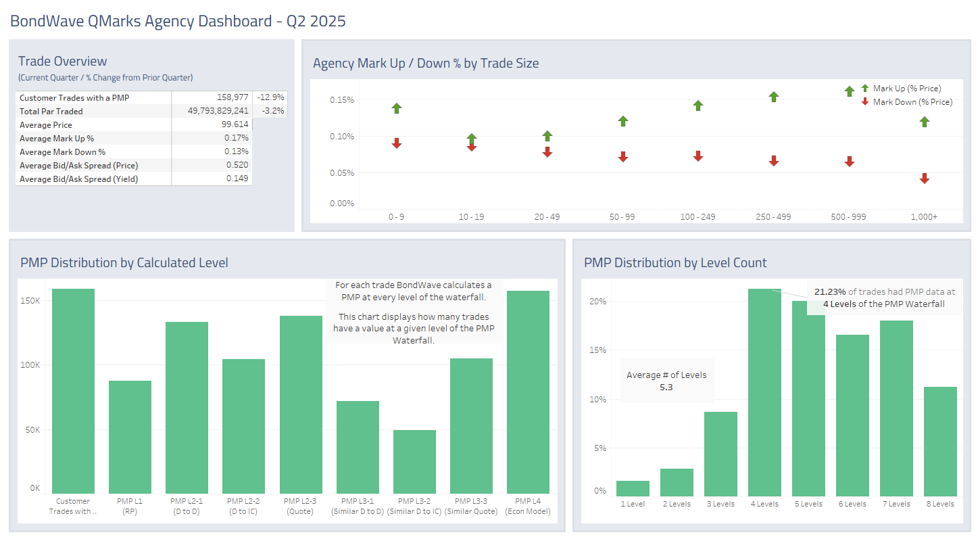Click the green mark up arrow for 1,000+

pyautogui.click(x=925, y=122)
